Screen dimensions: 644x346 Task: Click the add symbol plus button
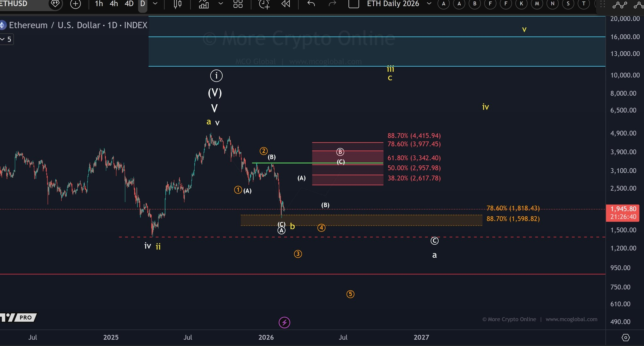coord(75,4)
